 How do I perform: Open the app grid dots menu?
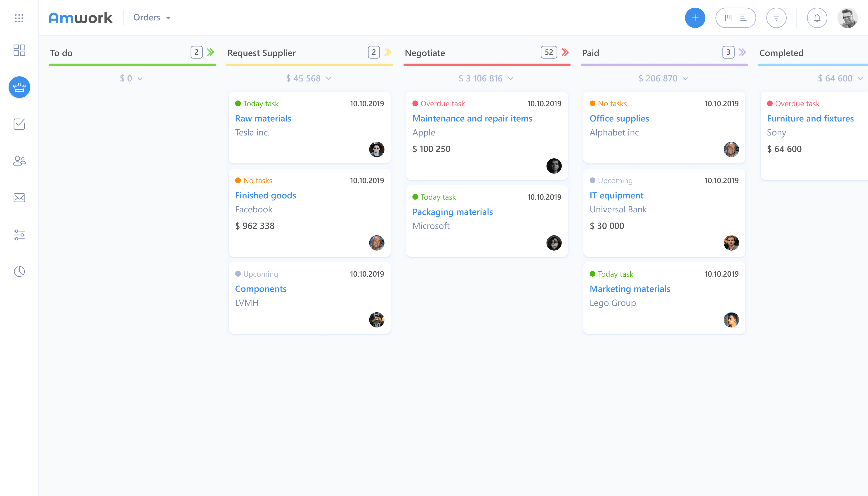(19, 18)
